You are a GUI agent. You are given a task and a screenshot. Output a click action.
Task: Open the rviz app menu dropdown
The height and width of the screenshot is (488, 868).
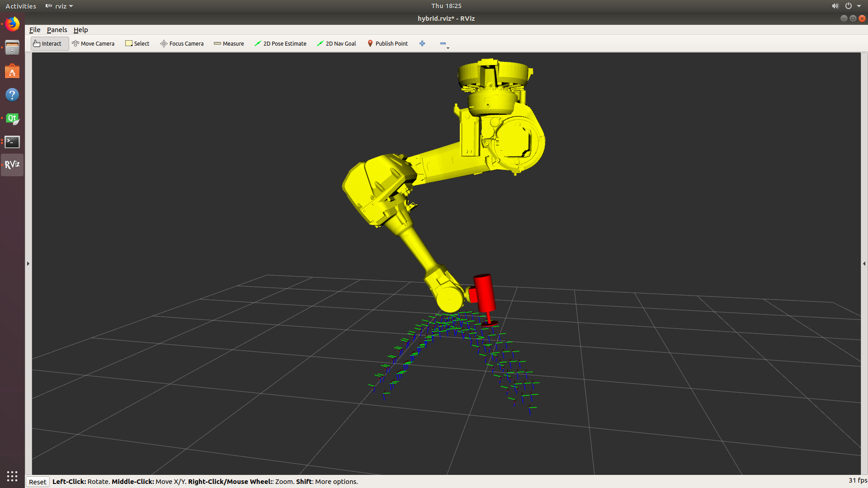click(x=60, y=6)
